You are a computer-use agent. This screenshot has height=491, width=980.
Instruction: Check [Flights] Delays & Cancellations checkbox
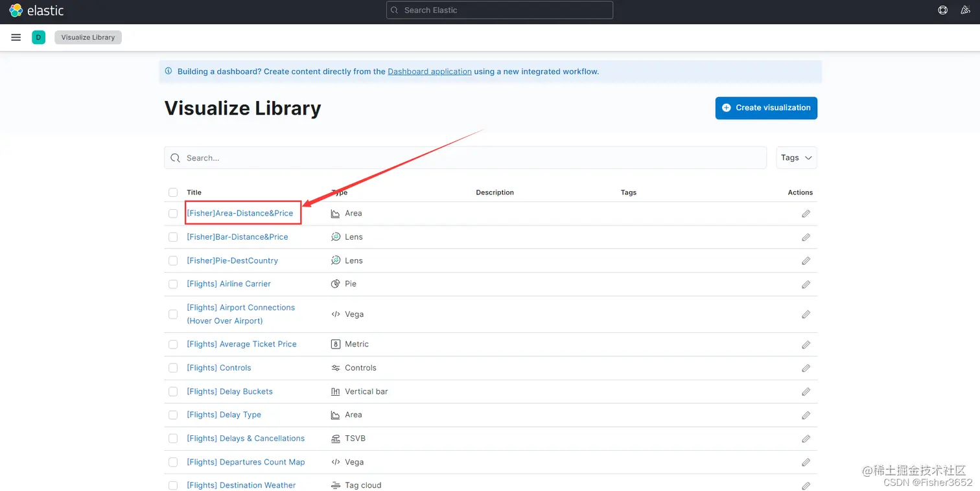(x=173, y=439)
